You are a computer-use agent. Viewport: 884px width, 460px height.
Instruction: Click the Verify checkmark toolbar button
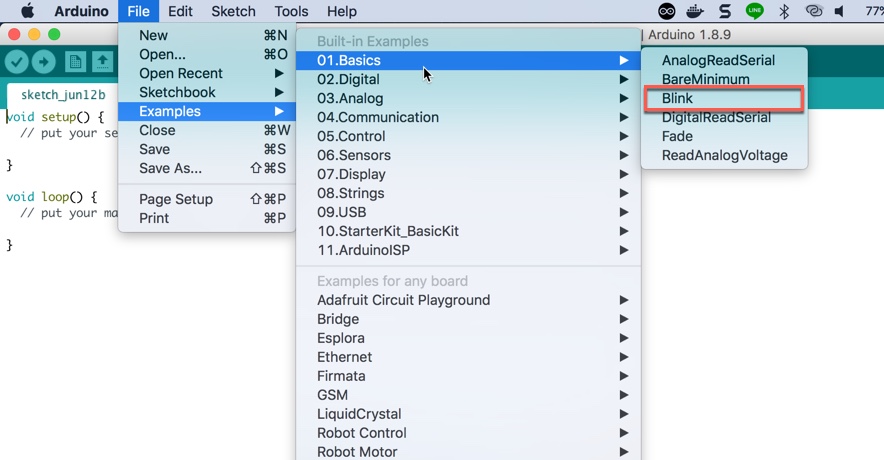pyautogui.click(x=17, y=62)
